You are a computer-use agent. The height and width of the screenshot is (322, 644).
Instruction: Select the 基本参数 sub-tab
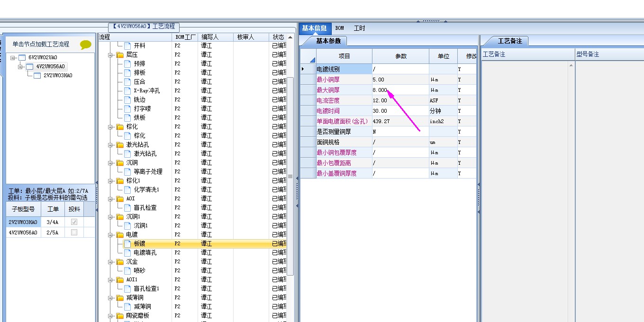(328, 41)
